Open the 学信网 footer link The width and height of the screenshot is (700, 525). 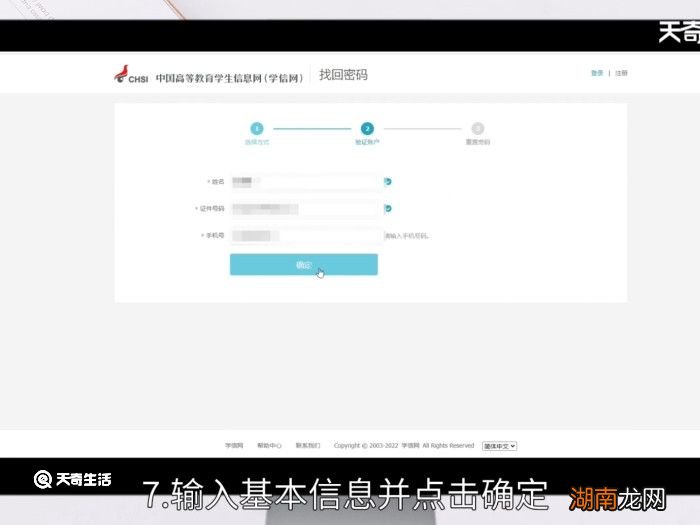tap(234, 446)
